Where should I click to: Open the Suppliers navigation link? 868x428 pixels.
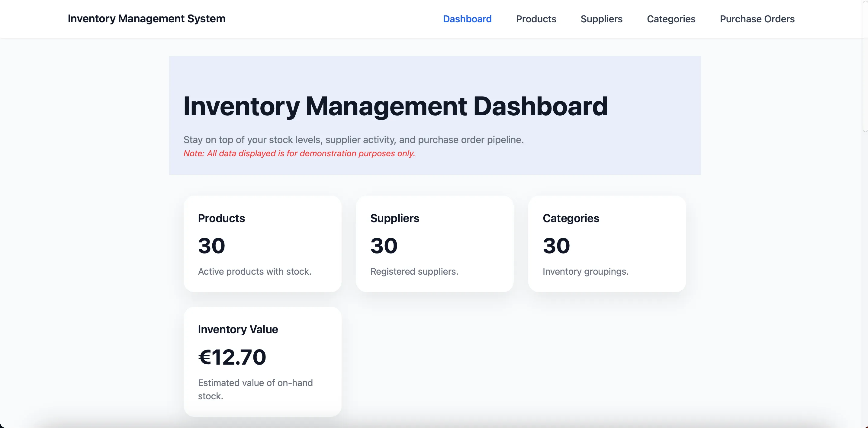point(601,19)
